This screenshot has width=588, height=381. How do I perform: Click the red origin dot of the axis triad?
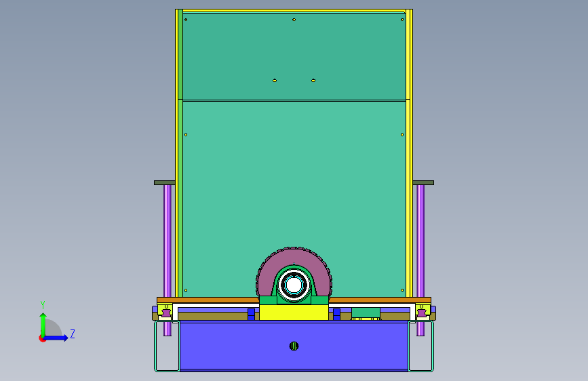42,338
